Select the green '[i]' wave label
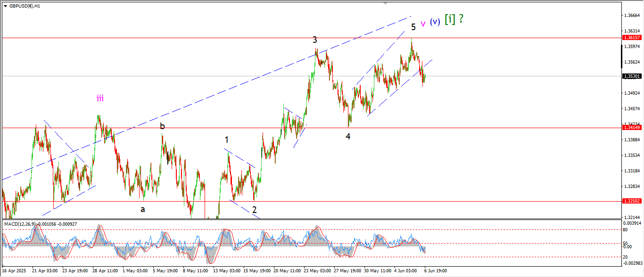Viewport: 644px width, 277px height. click(x=450, y=19)
